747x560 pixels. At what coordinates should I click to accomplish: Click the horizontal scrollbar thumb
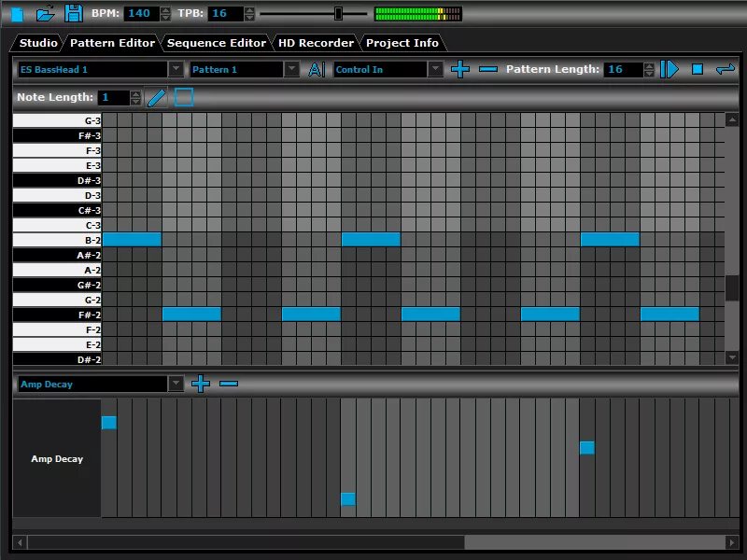click(x=247, y=542)
